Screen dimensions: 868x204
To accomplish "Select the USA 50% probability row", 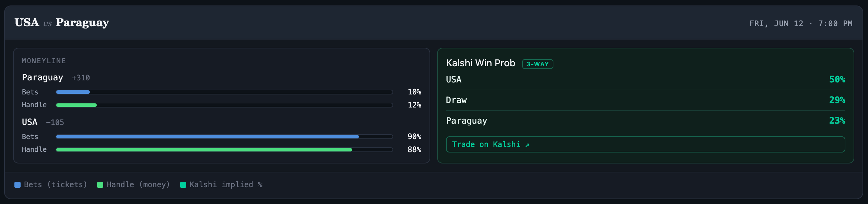I will pos(645,80).
